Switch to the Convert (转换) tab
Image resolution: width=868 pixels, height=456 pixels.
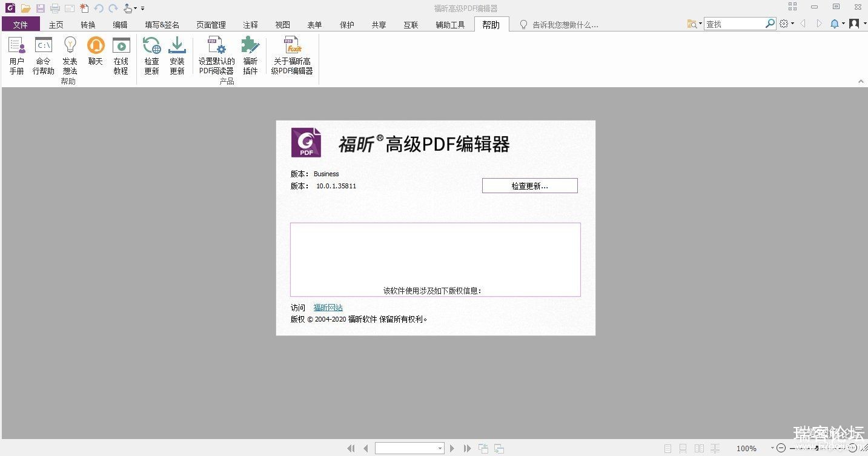pyautogui.click(x=88, y=25)
